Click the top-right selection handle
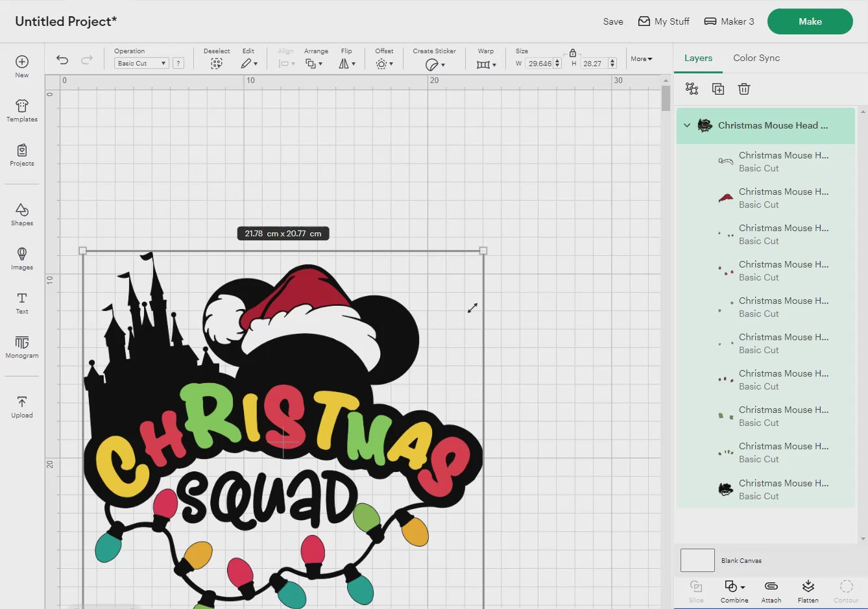The height and width of the screenshot is (609, 868). pyautogui.click(x=483, y=251)
